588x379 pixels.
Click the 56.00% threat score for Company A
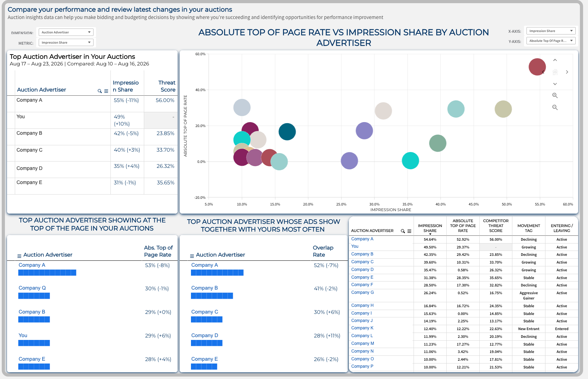pyautogui.click(x=165, y=100)
